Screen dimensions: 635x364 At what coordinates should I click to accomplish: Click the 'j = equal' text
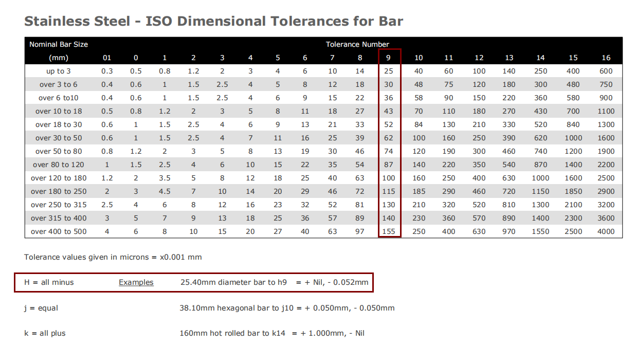pos(41,307)
